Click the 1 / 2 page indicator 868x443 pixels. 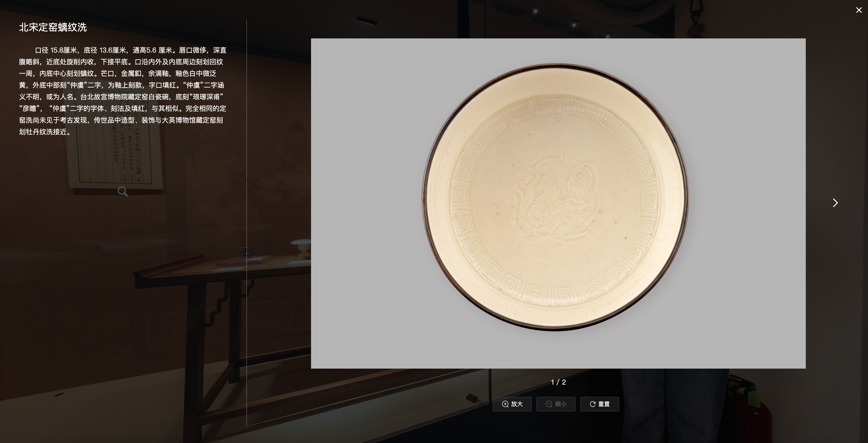coord(558,382)
